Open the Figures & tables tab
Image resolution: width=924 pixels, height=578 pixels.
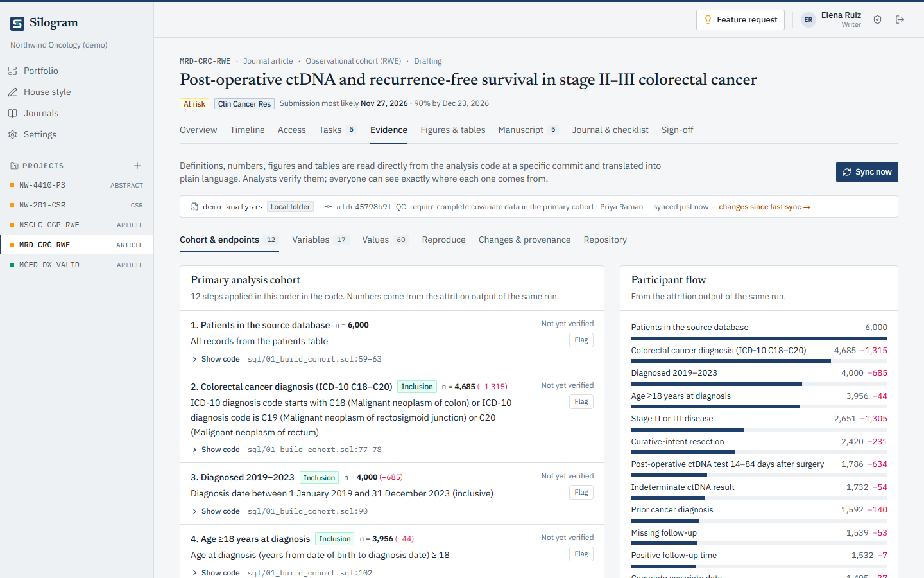[453, 130]
